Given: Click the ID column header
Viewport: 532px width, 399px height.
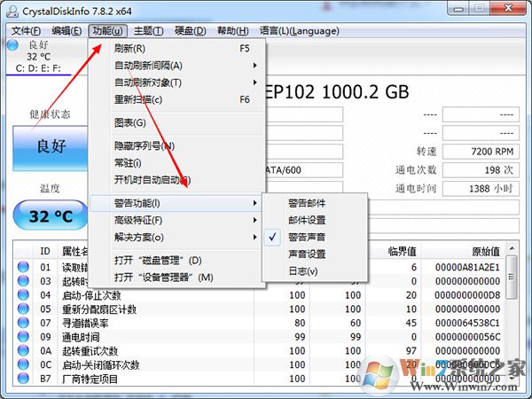Looking at the screenshot, I should pyautogui.click(x=45, y=252).
